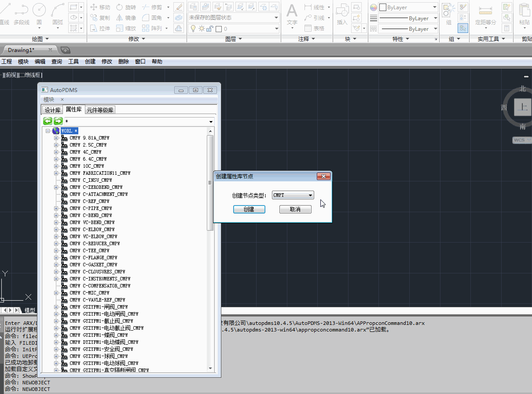Click the green forward arrow in AutoPDMS

pyautogui.click(x=58, y=121)
